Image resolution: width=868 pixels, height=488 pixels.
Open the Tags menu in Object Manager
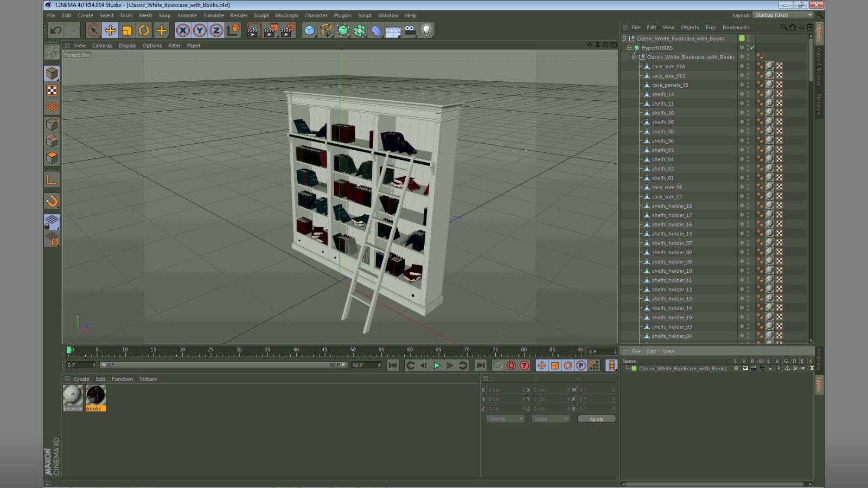[x=711, y=28]
